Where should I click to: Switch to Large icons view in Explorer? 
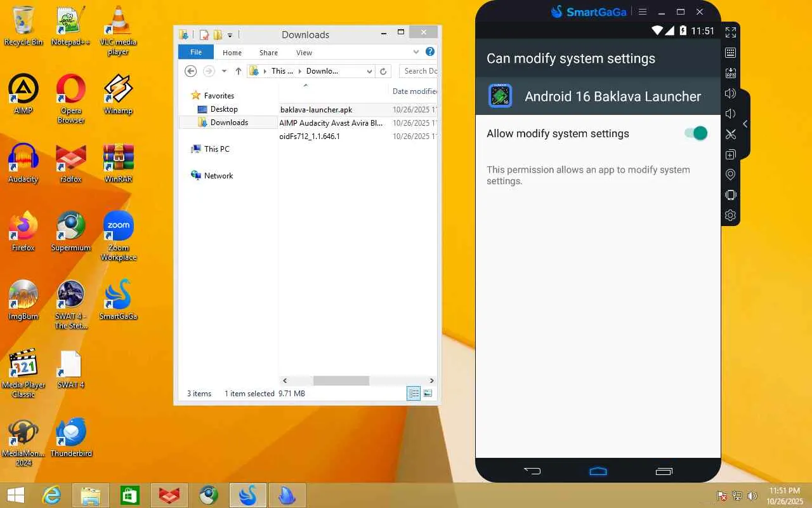pyautogui.click(x=428, y=394)
